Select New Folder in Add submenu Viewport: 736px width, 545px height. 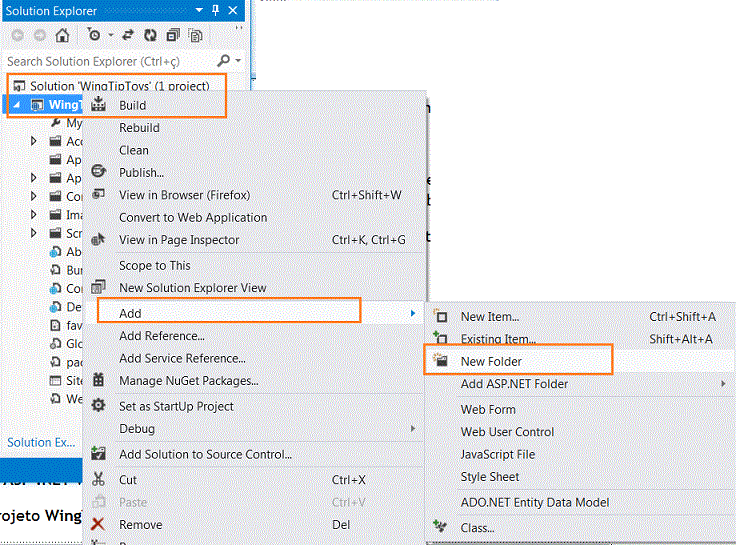491,361
